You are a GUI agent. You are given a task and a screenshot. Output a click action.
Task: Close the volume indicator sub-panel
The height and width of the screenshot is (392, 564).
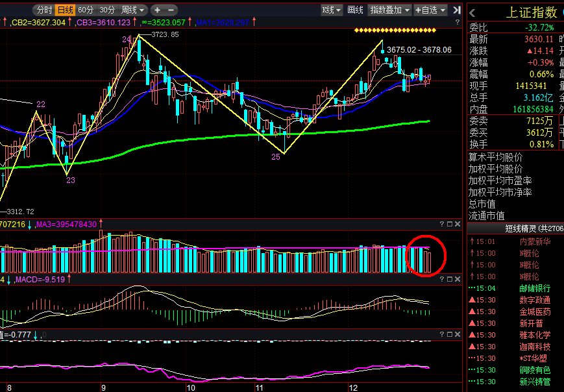[x=458, y=224]
